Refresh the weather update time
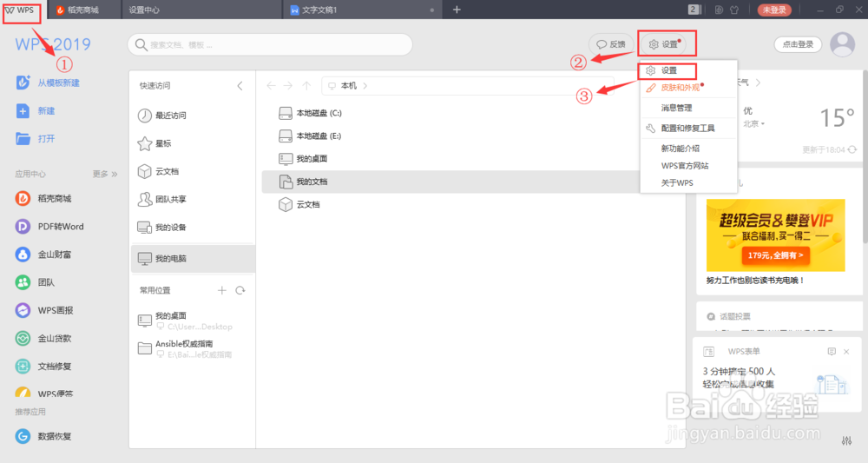Viewport: 868px width, 463px height. coord(852,149)
